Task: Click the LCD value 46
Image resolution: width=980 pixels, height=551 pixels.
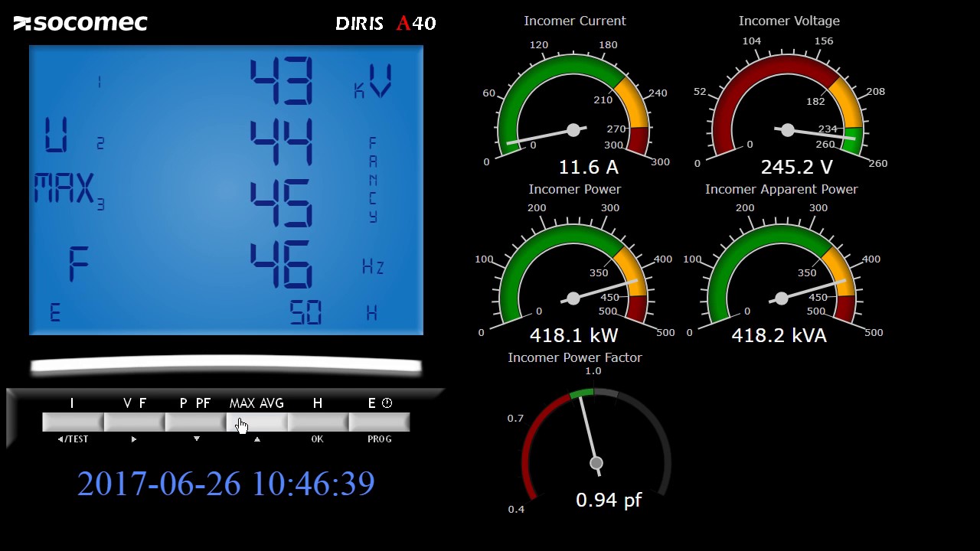Action: tap(282, 265)
